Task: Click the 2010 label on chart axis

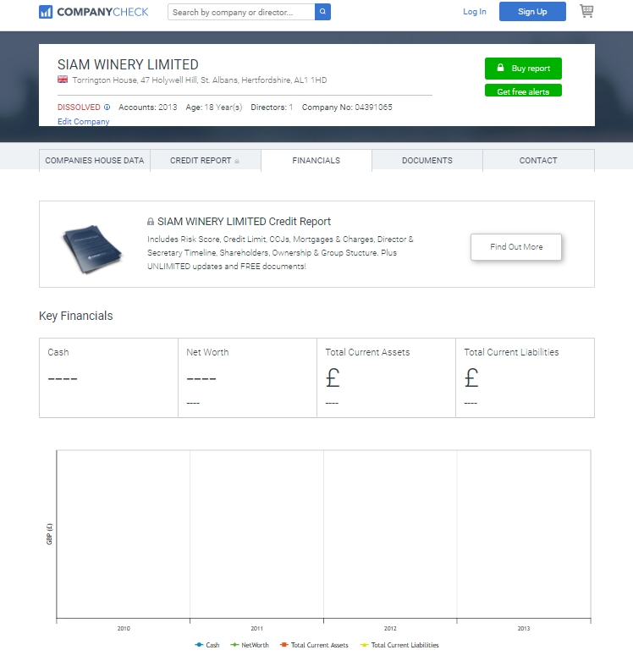Action: click(124, 628)
